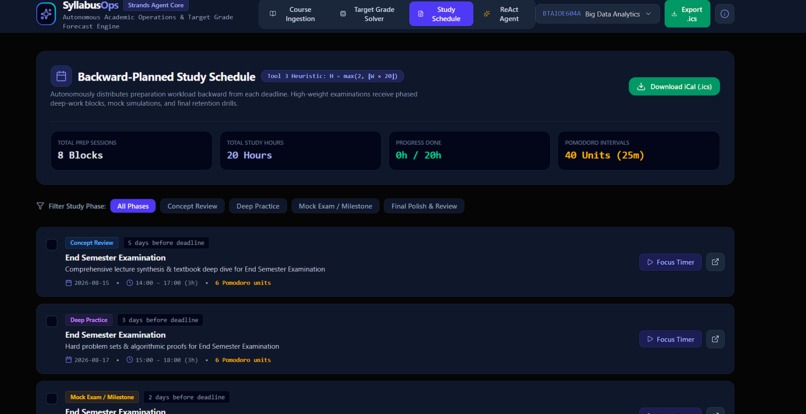Click calendar date icon next to 2026-08-15
806x414 pixels.
tap(68, 283)
